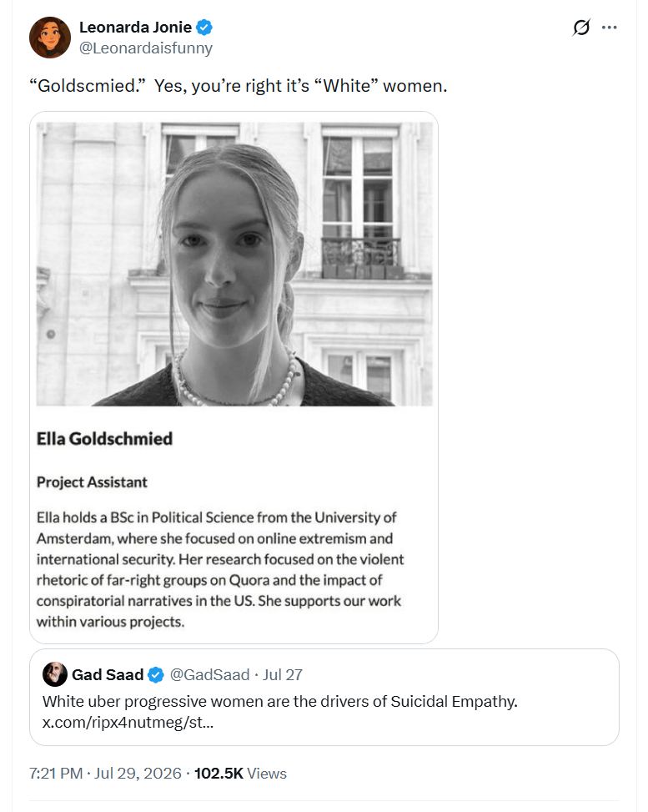
Task: Click the portrait photo in the attached card
Action: (234, 264)
